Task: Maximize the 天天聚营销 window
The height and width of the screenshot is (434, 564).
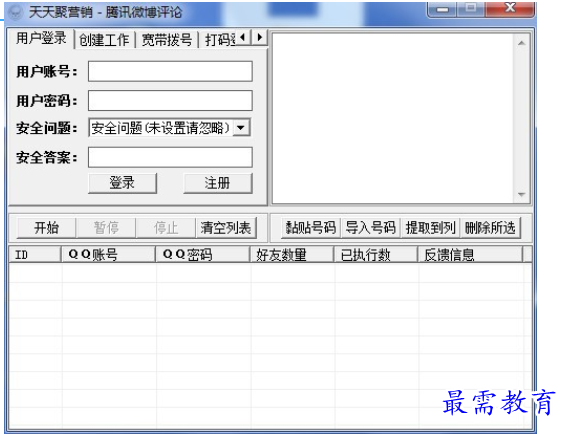Action: [471, 9]
